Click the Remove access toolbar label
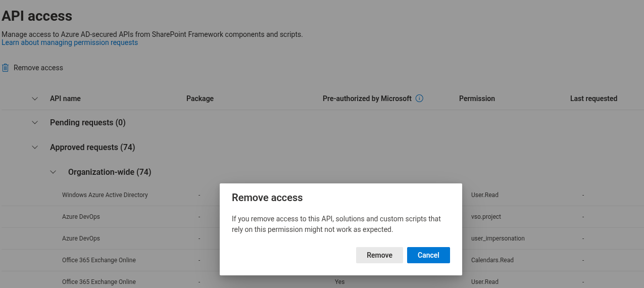 coord(38,68)
